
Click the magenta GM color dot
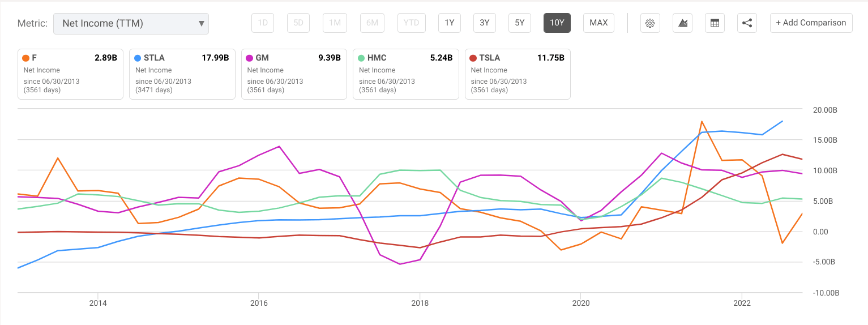coord(250,58)
